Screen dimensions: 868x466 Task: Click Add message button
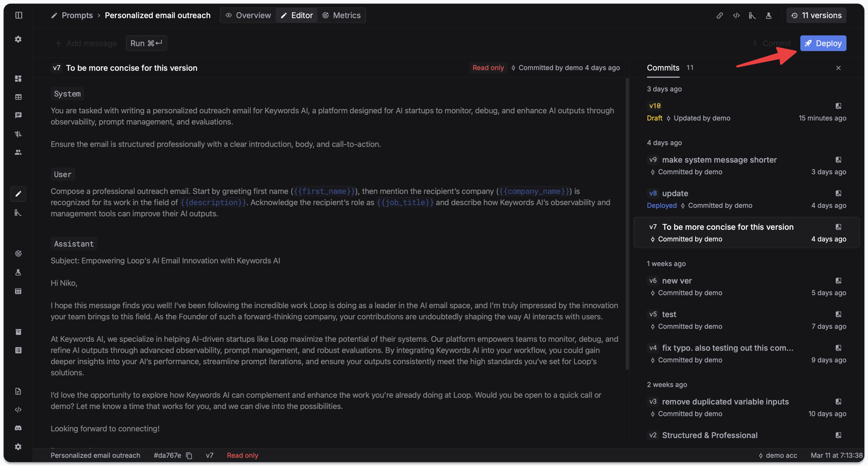(x=86, y=43)
